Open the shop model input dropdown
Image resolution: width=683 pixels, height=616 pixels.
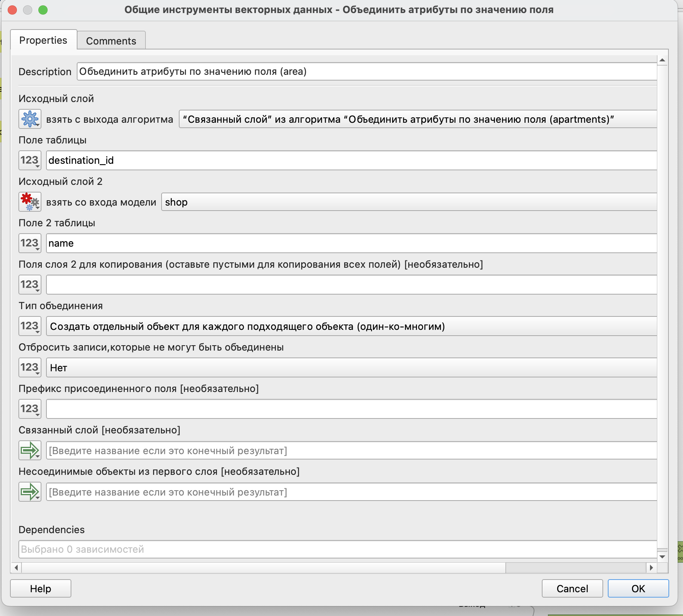coord(409,202)
